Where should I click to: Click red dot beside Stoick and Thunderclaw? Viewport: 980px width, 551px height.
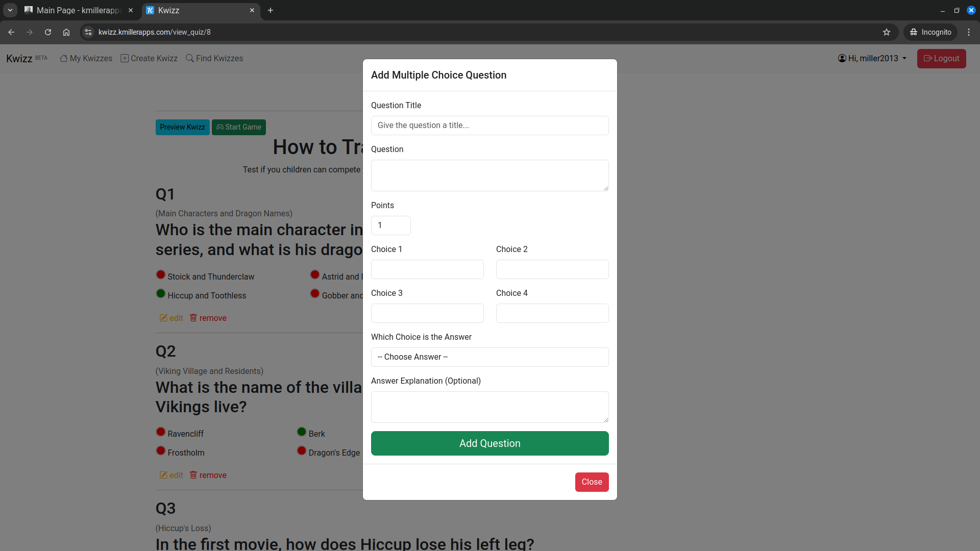point(161,274)
